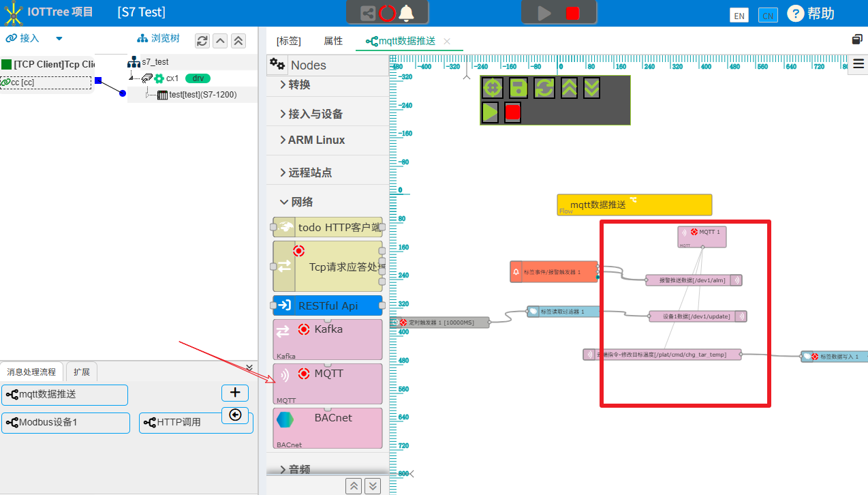Switch to 消息处理流程 tab

tap(31, 372)
